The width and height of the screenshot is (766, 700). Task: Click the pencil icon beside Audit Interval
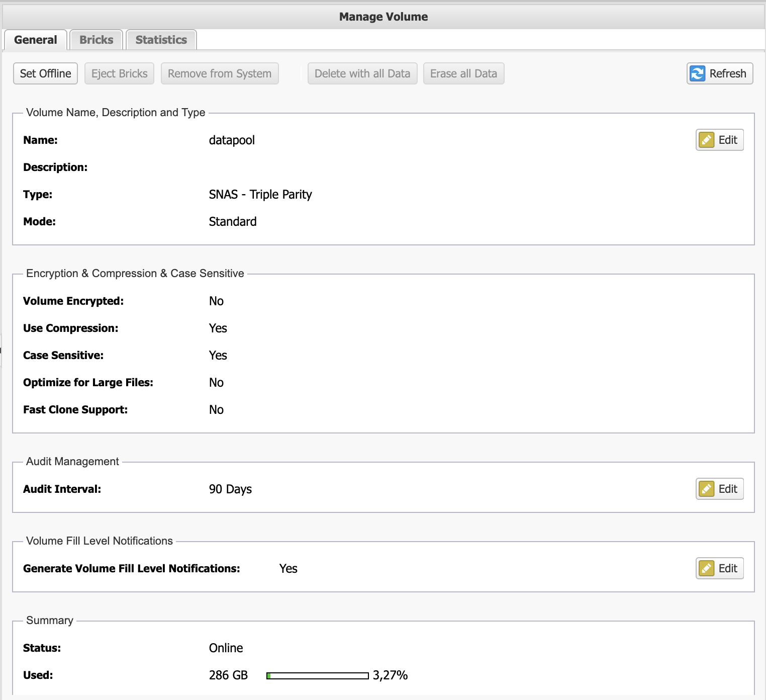click(707, 489)
